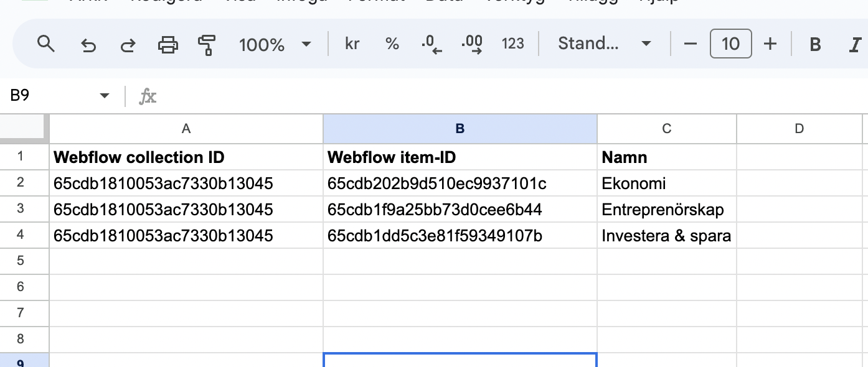Activate the paint format roller
This screenshot has height=367, width=868.
point(206,44)
